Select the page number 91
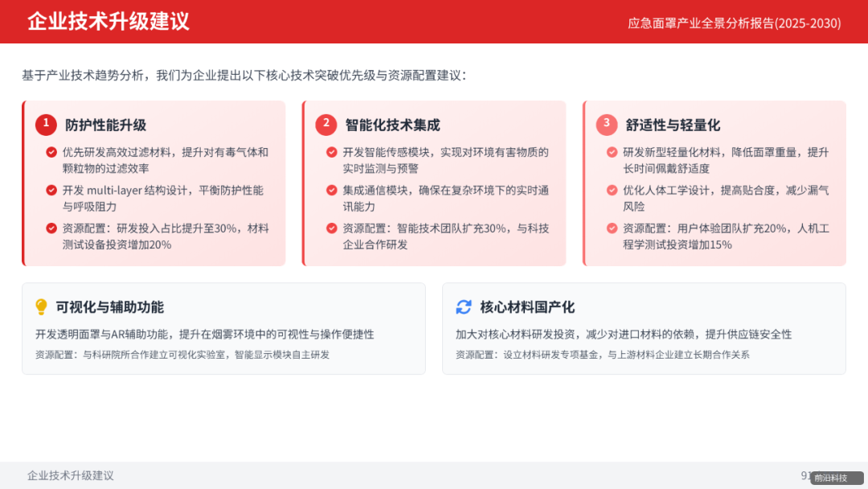 (x=806, y=475)
